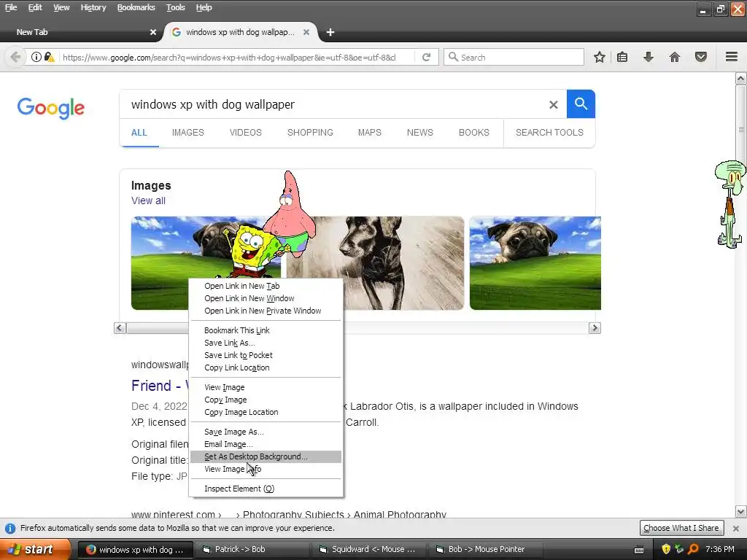Screen dimensions: 747x560
Task: Go to the Firefox home page icon
Action: (x=675, y=57)
